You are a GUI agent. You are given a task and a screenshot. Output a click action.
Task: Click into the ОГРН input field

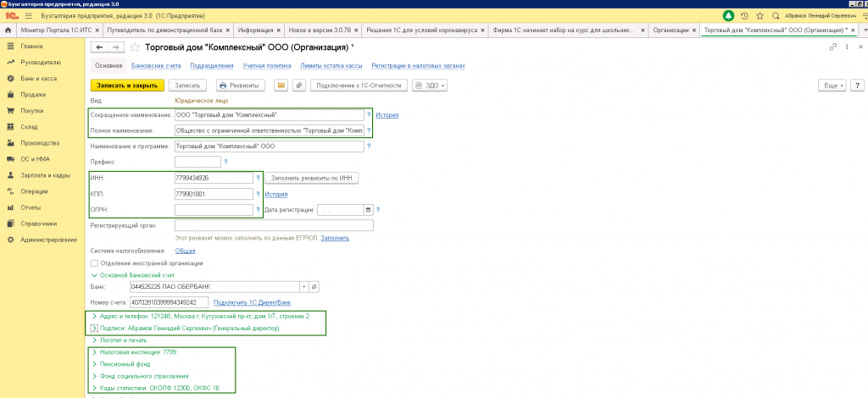pos(213,209)
